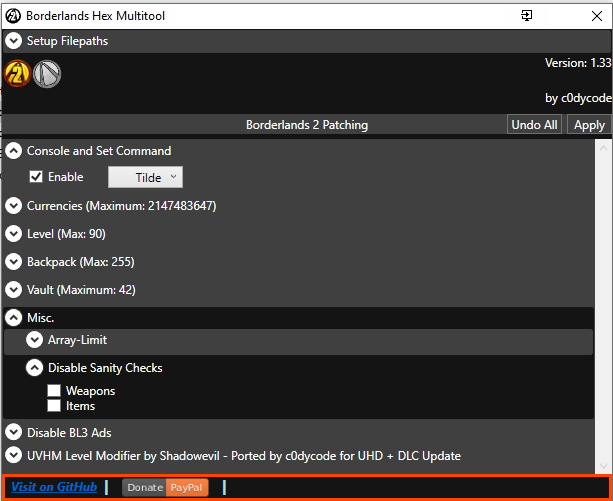
Task: Collapse the Disable Sanity Checks subsection
Action: 34,368
